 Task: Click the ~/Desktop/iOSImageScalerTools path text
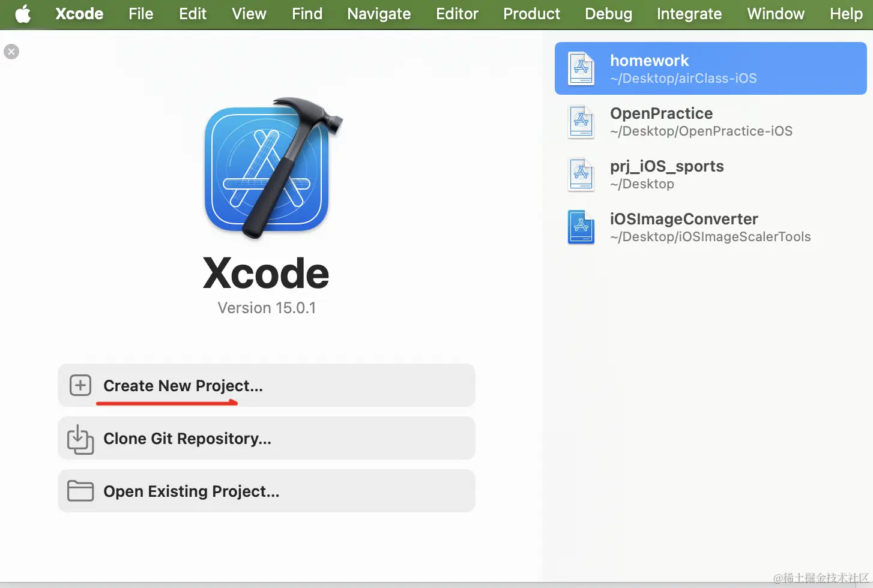pos(710,237)
